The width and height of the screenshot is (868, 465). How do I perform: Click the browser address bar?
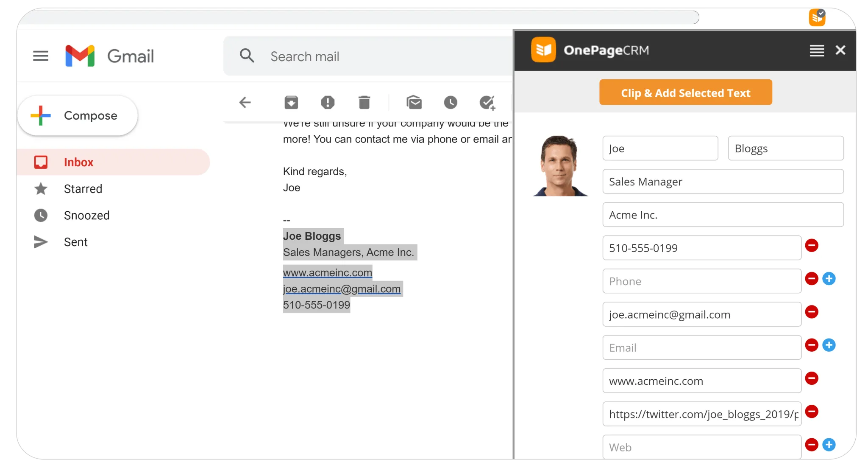(x=359, y=17)
